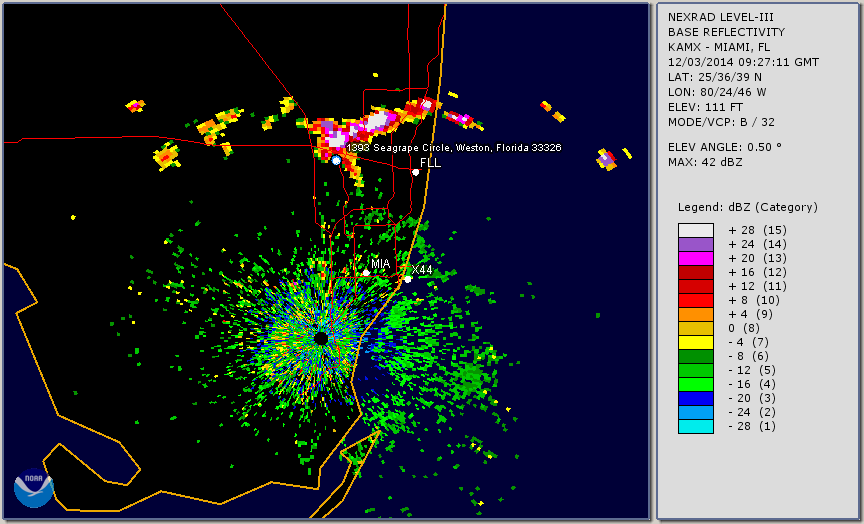
Task: Click the KAMX - MIAMI, FL text
Action: [719, 47]
